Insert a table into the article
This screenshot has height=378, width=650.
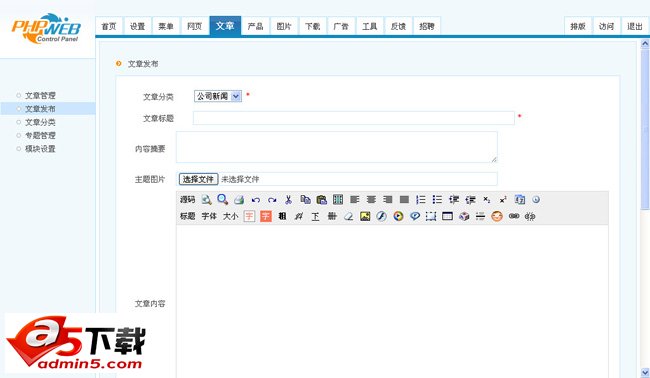pos(447,216)
